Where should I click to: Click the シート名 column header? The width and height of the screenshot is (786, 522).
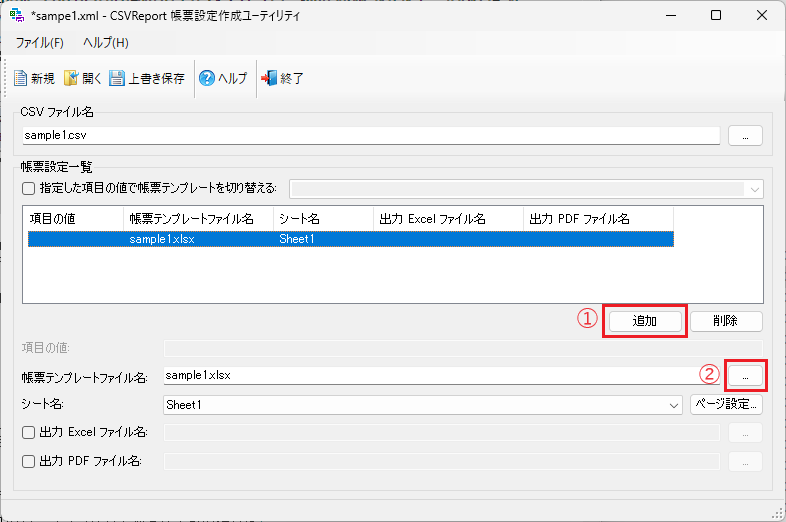[x=323, y=219]
